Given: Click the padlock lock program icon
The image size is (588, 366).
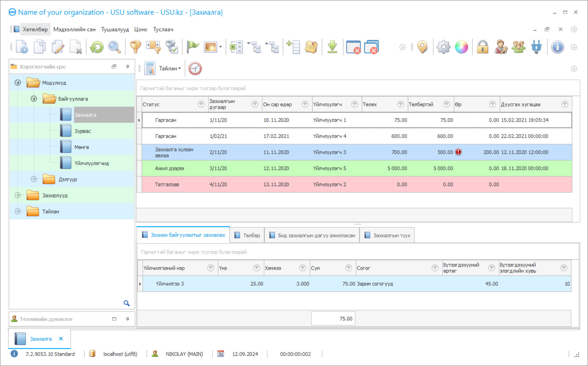Looking at the screenshot, I should (482, 47).
